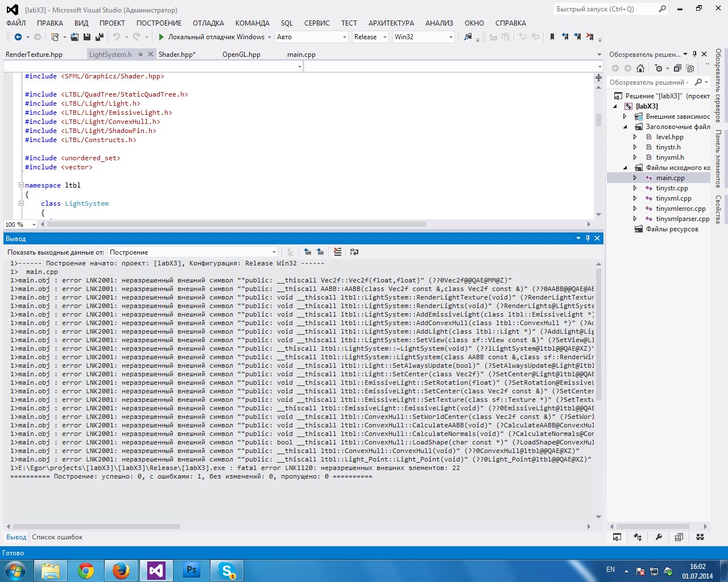Switch to the Список ошибок tab
This screenshot has height=582, width=728.
coord(57,537)
